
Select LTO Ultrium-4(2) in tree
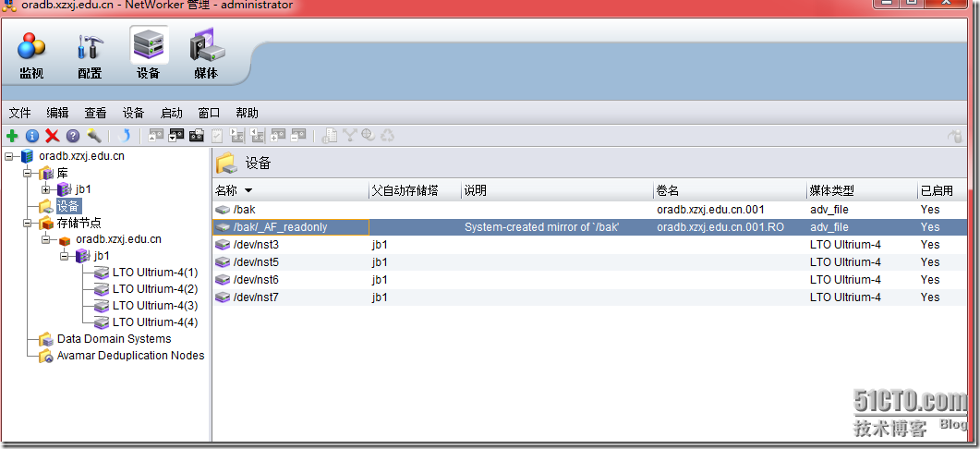[x=155, y=289]
